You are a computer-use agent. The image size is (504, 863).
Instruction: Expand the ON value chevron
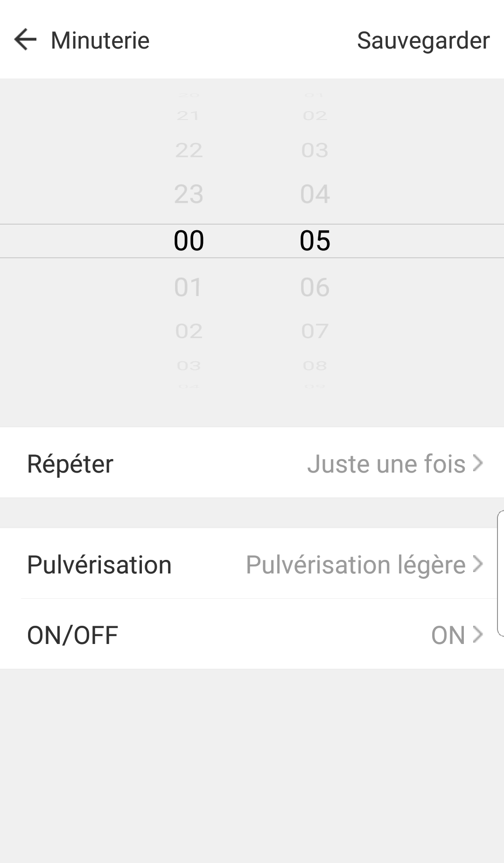(x=477, y=634)
